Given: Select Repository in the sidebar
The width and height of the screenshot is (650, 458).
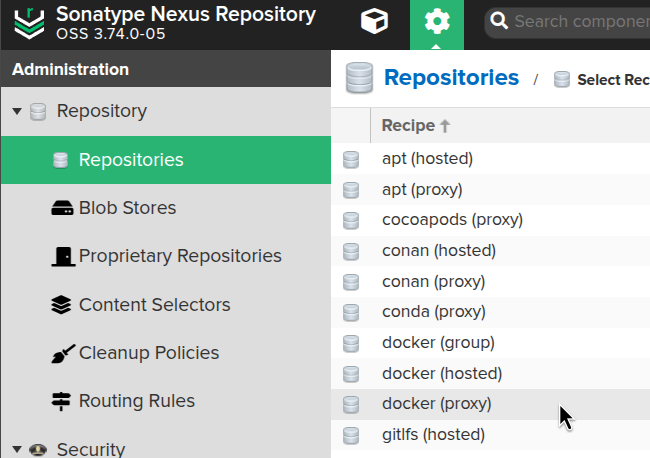Looking at the screenshot, I should tap(102, 111).
